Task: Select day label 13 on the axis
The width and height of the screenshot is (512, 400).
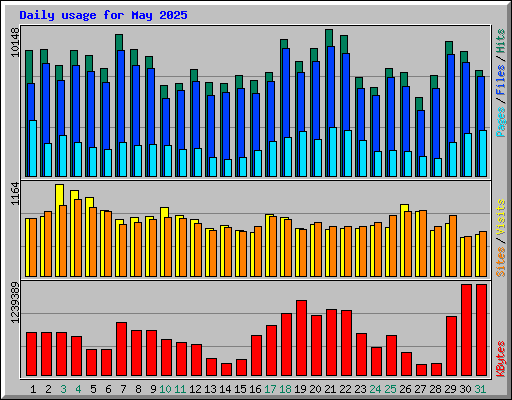Action: 210,389
